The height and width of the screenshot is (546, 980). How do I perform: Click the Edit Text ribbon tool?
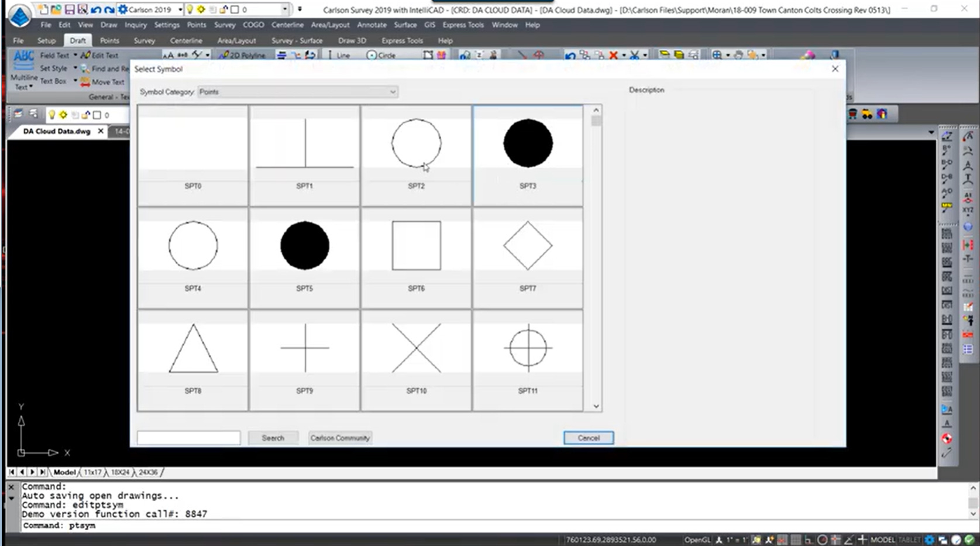click(99, 55)
